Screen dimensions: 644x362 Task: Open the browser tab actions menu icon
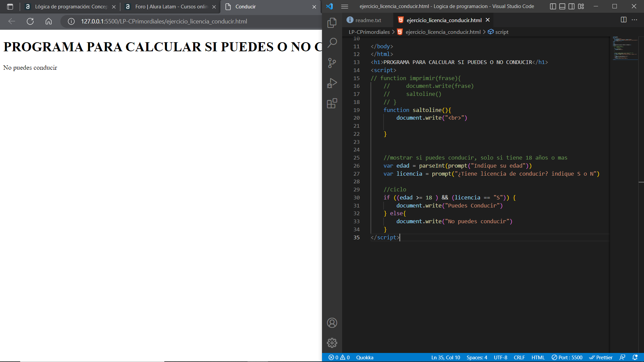pos(10,7)
